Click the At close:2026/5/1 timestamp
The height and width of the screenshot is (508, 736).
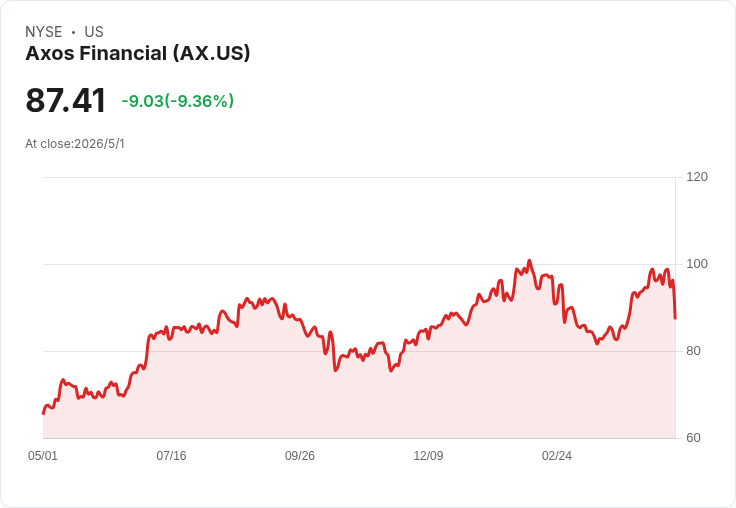75,144
